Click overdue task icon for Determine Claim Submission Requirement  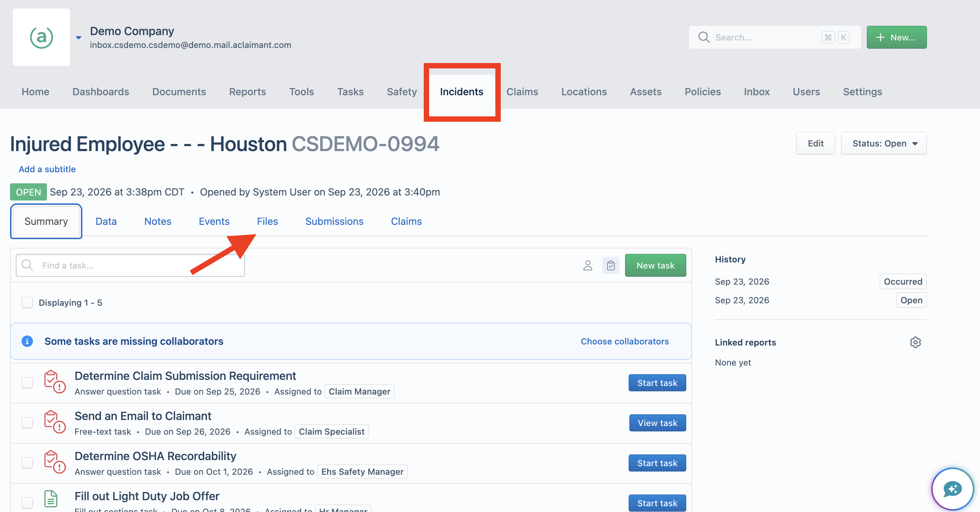54,382
